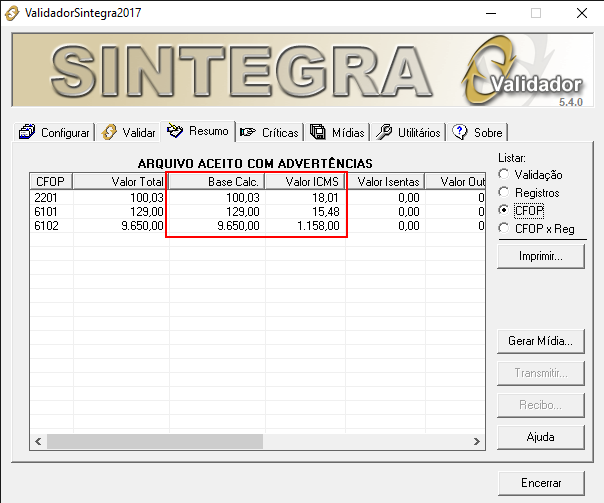The height and width of the screenshot is (503, 604).
Task: Select the CFOP radio option
Action: [x=504, y=210]
